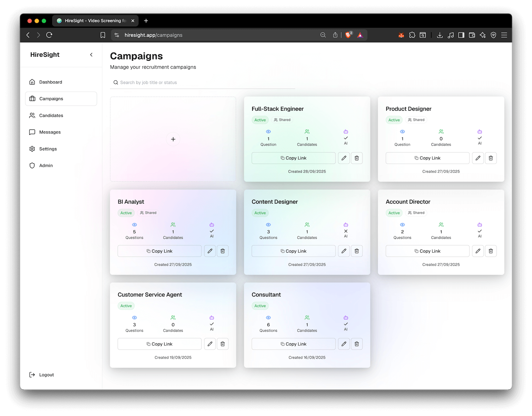532x416 pixels.
Task: Open the browser share menu
Action: (x=335, y=35)
